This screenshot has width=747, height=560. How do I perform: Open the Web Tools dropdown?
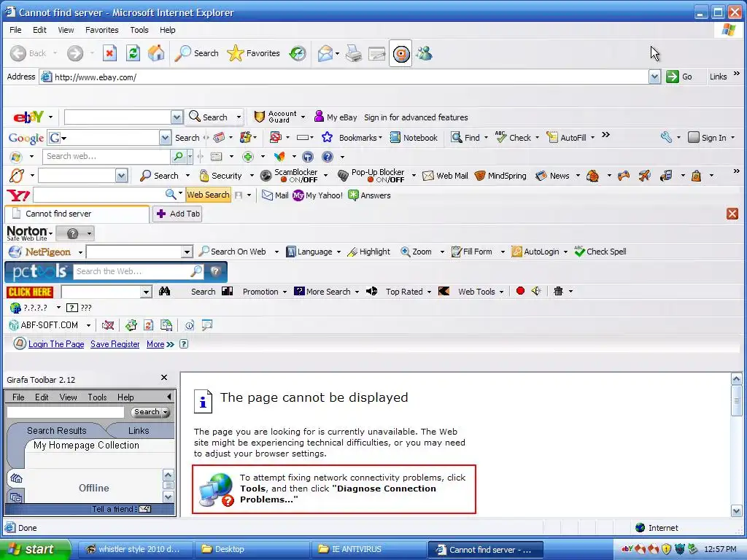[502, 292]
